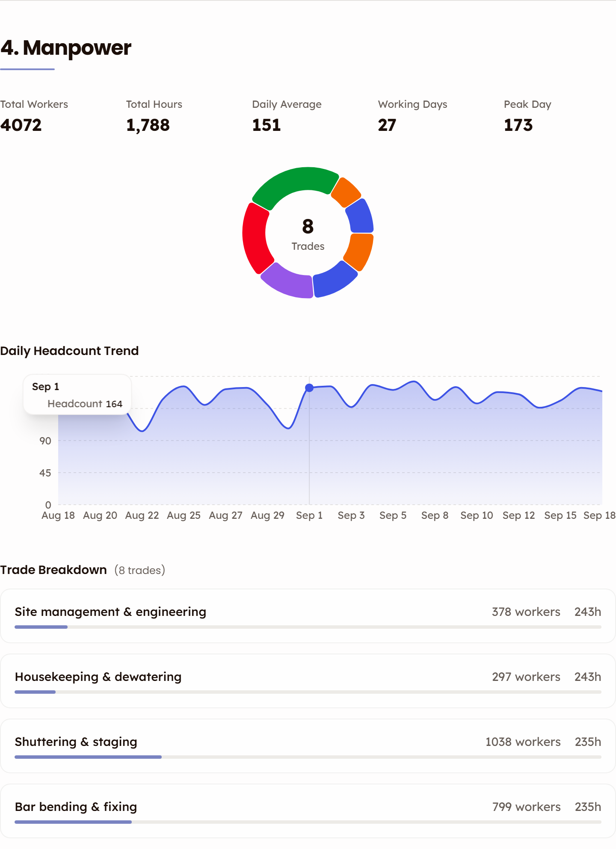This screenshot has width=616, height=849.
Task: Click the 'Headcount 164' tooltip text
Action: [85, 404]
